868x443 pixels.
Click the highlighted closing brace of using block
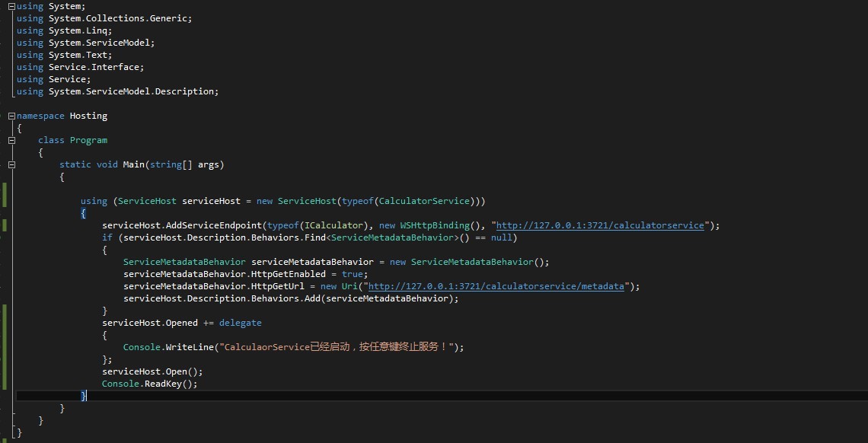84,396
